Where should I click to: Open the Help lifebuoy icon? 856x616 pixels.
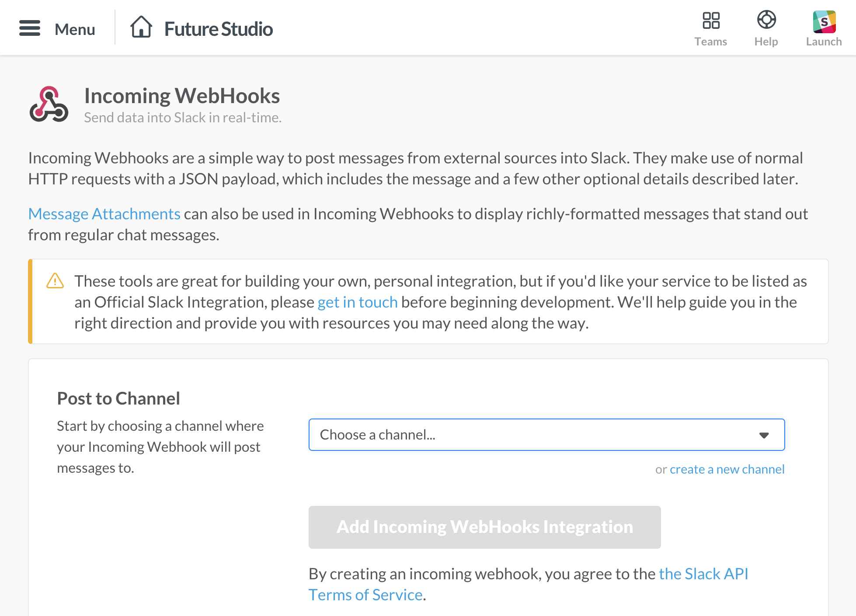766,20
